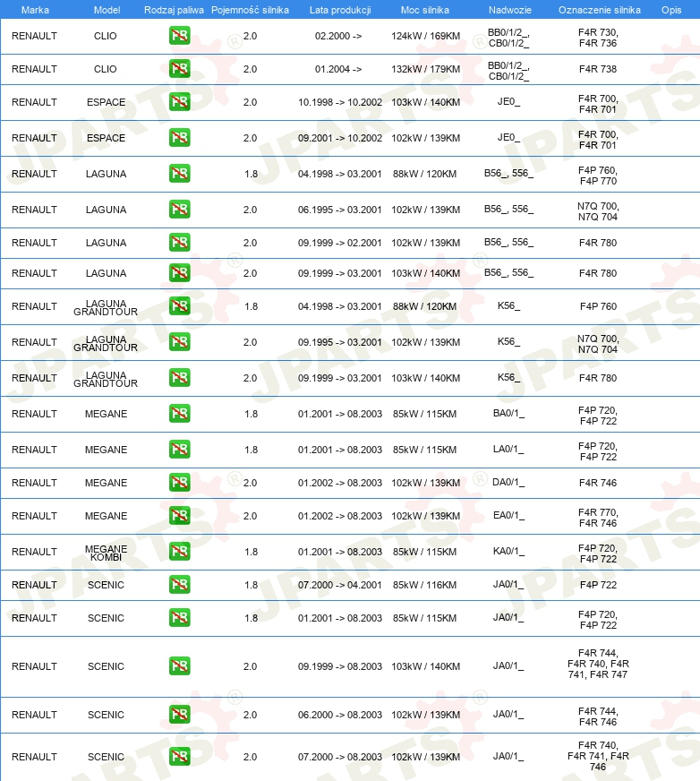
Task: Click fuel icon in SCENIC 09.1999 -> 08.2003 row
Action: click(x=179, y=666)
